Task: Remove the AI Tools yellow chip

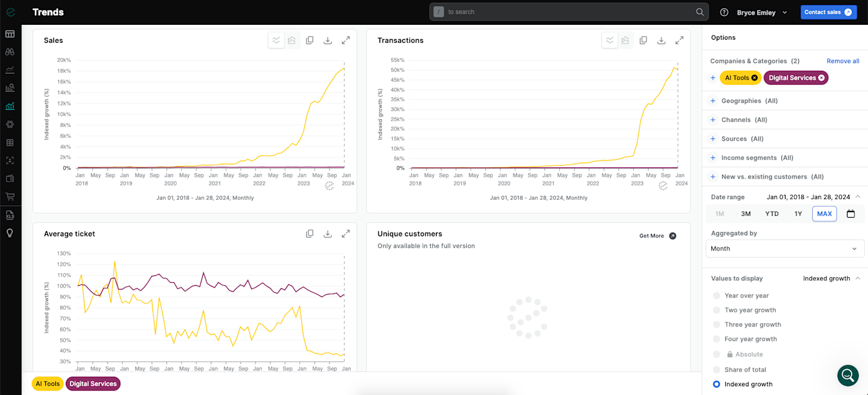Action: 755,78
